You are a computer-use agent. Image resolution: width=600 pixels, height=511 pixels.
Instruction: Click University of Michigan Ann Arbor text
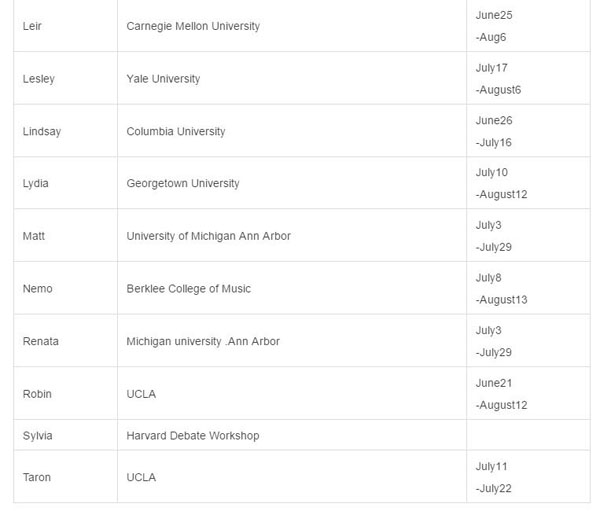(209, 236)
